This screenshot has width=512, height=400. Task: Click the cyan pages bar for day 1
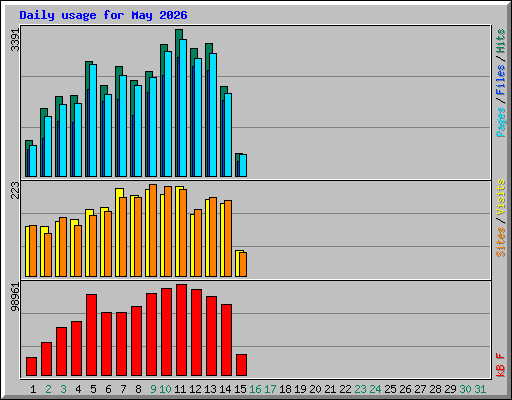point(33,161)
